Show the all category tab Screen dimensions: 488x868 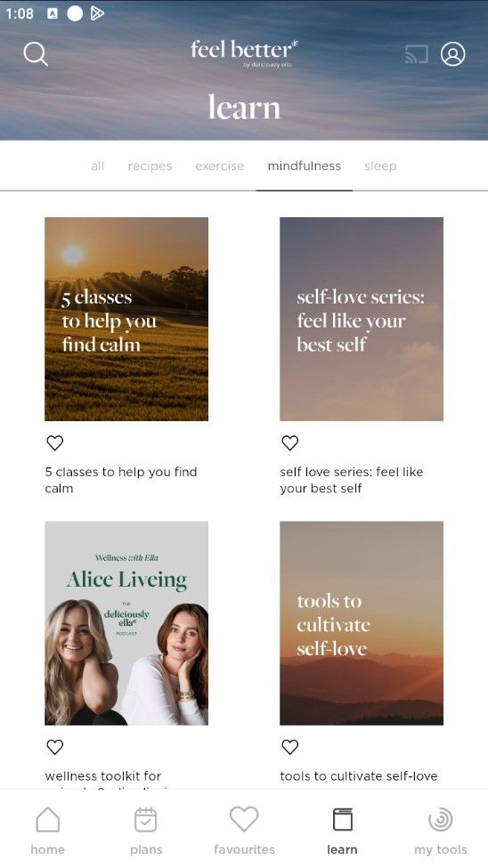click(97, 166)
